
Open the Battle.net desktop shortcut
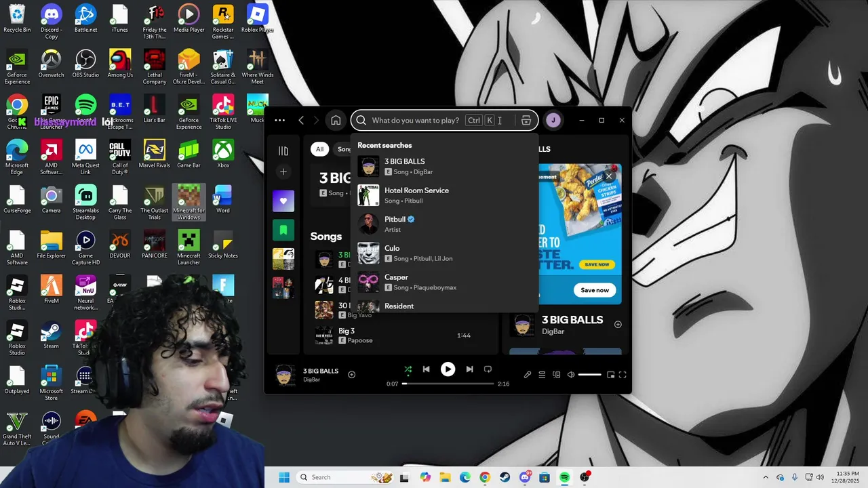pos(85,18)
